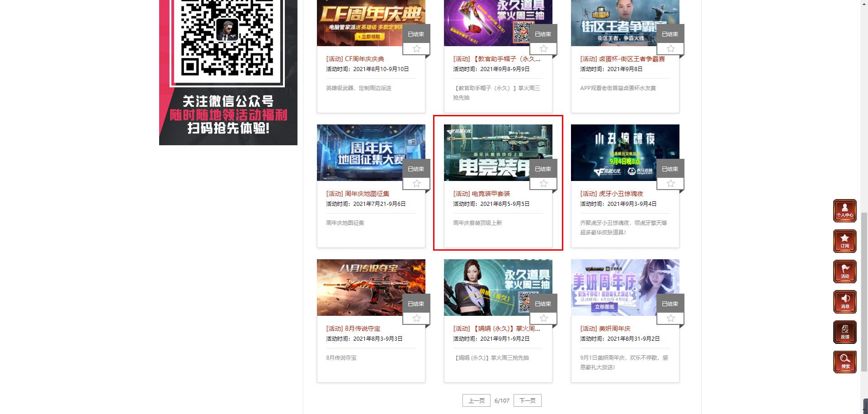
Task: Toggle favorite star on 虎牙小丑惊魂夜 card
Action: pyautogui.click(x=670, y=184)
